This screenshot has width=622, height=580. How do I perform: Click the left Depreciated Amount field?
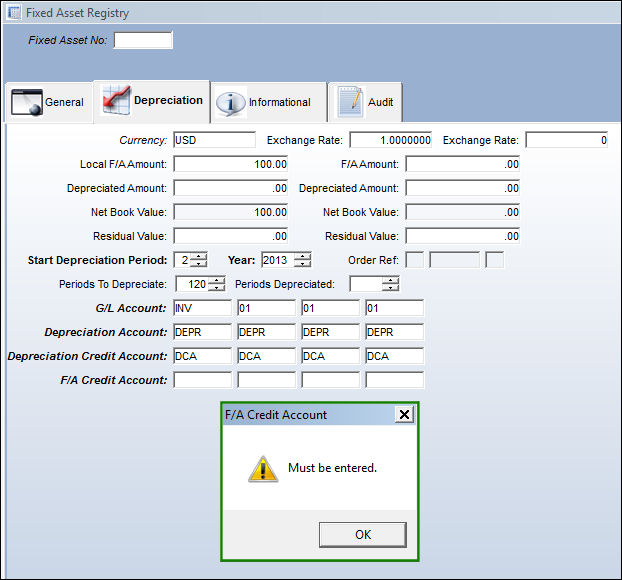coord(230,188)
